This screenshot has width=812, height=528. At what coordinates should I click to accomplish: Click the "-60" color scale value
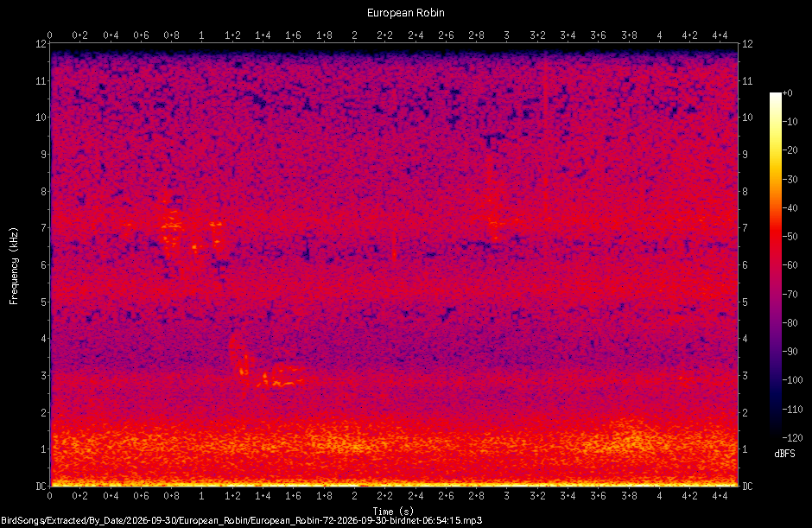[x=790, y=265]
